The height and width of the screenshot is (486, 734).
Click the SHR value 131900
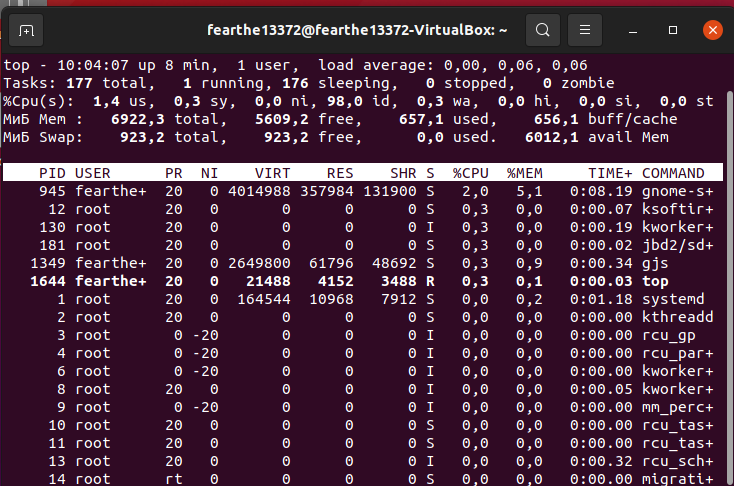point(389,191)
